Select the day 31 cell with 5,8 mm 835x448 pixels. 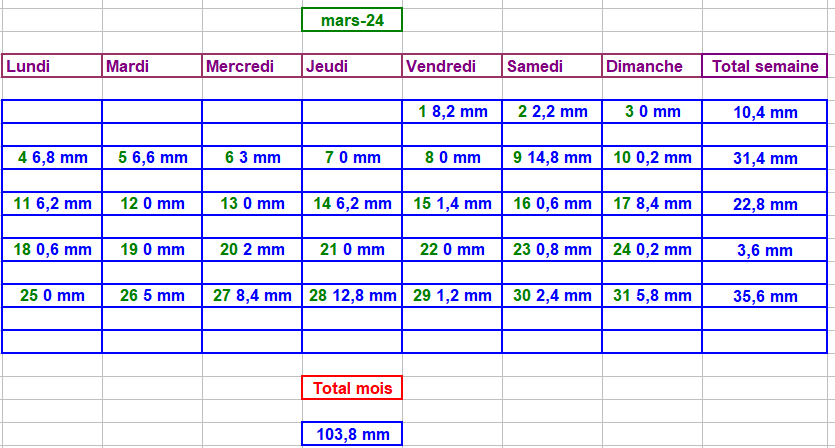pyautogui.click(x=652, y=295)
